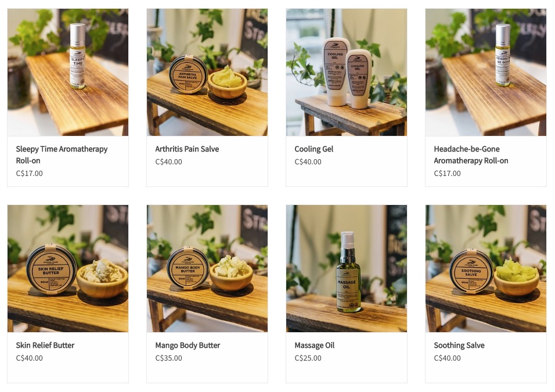Select the Cooling Gel product title

pyautogui.click(x=313, y=149)
